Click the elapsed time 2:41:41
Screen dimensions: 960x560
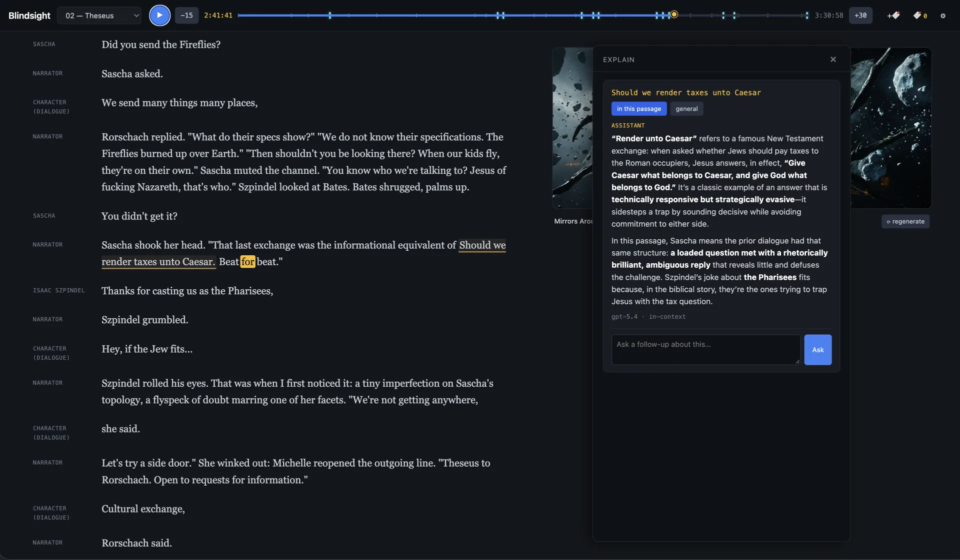(218, 15)
